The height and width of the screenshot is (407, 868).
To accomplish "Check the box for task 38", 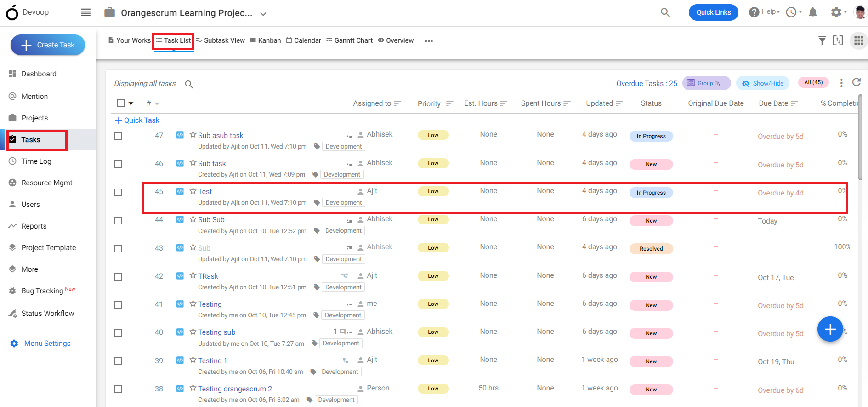I will 118,390.
